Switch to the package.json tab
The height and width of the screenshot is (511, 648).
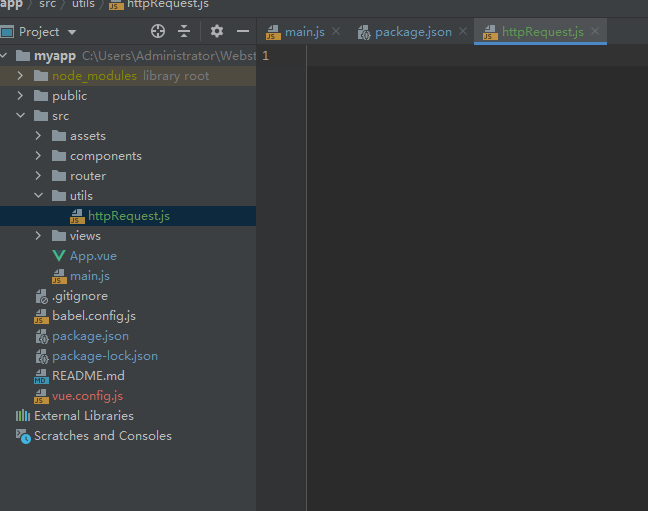[412, 32]
